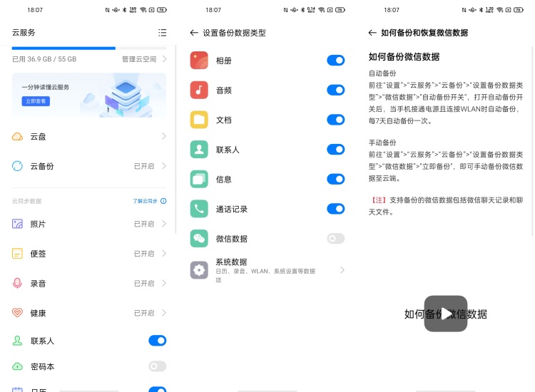
Task: Open 系统数据 details chevron
Action: (x=342, y=270)
